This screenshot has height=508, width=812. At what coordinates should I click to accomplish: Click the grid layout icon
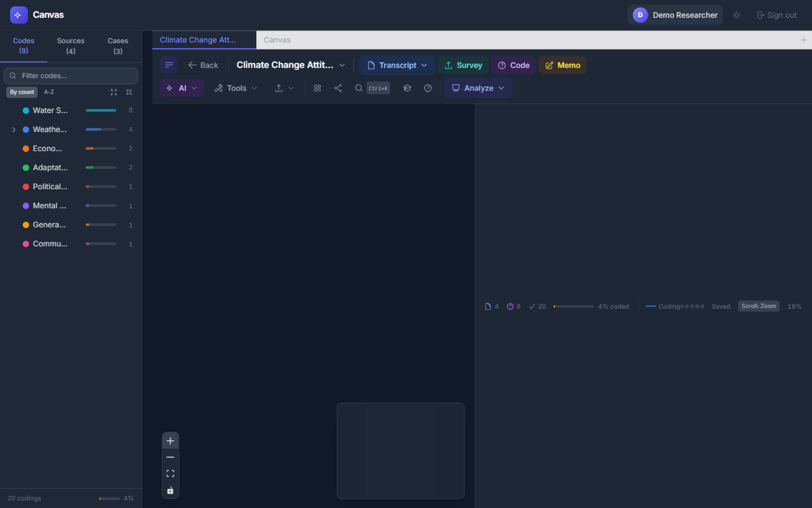click(317, 88)
